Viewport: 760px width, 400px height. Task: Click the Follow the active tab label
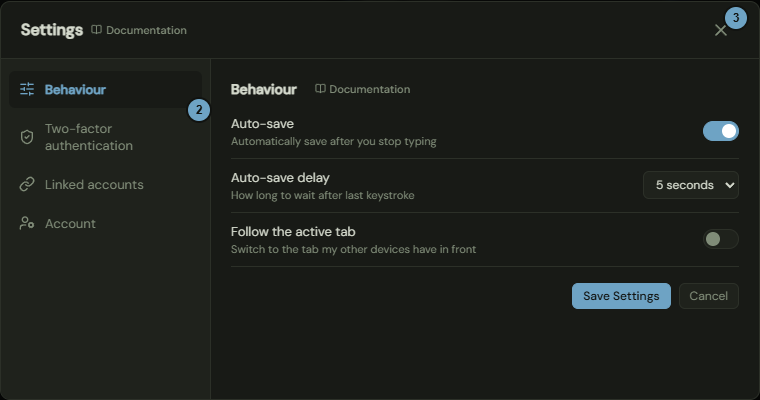click(x=293, y=232)
